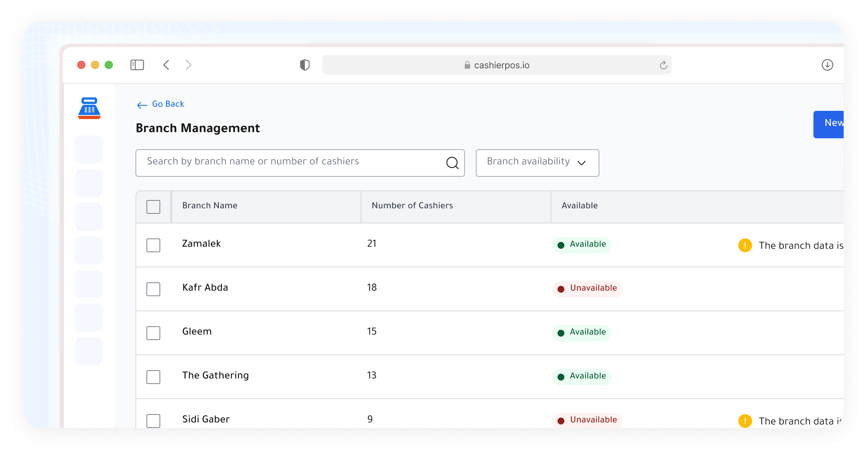Open the privacy shield icon

click(305, 65)
